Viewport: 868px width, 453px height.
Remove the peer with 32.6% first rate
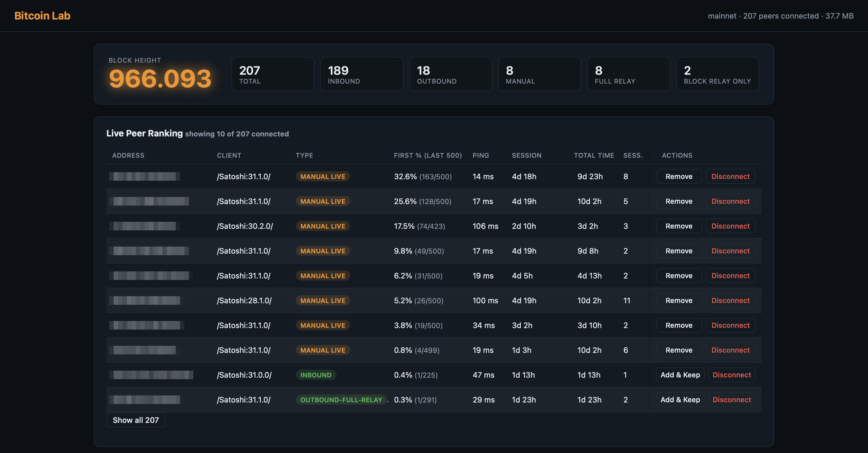click(x=679, y=176)
